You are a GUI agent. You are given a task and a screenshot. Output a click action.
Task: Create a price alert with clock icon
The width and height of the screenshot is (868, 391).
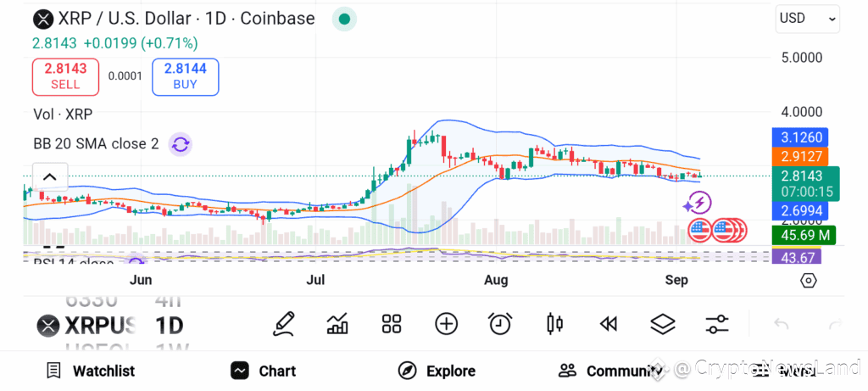pos(500,324)
